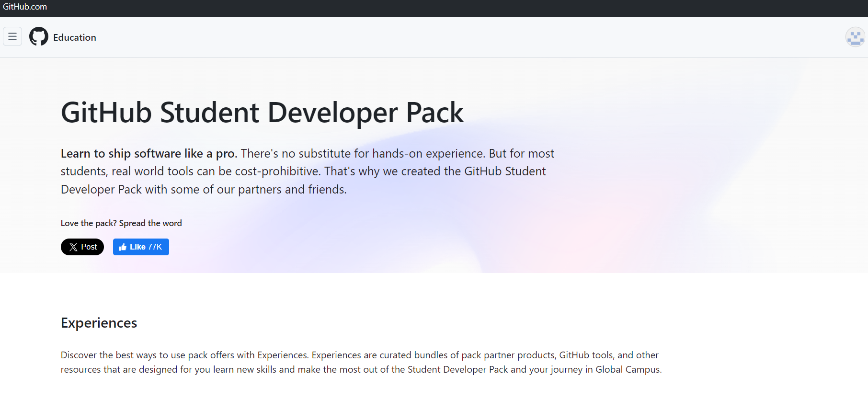Screen dimensions: 868x399
Task: Open the Education home link
Action: pos(75,37)
